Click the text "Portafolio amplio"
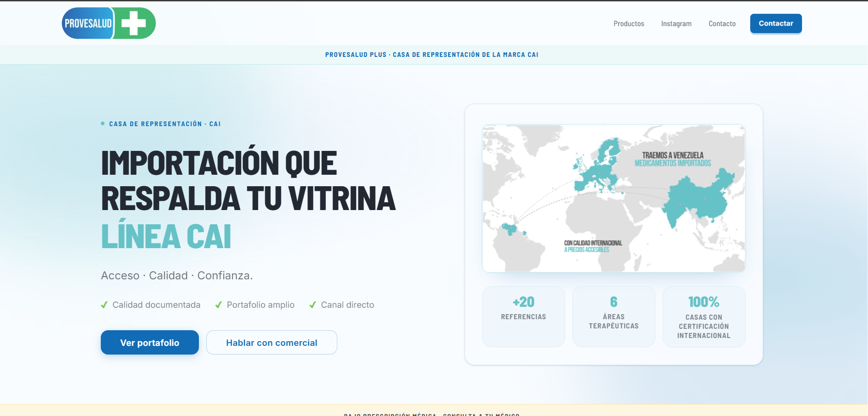Viewport: 868px width, 416px height. coord(261,305)
